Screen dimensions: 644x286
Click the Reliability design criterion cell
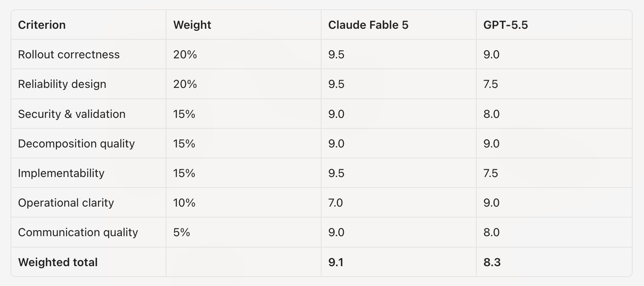tap(62, 84)
